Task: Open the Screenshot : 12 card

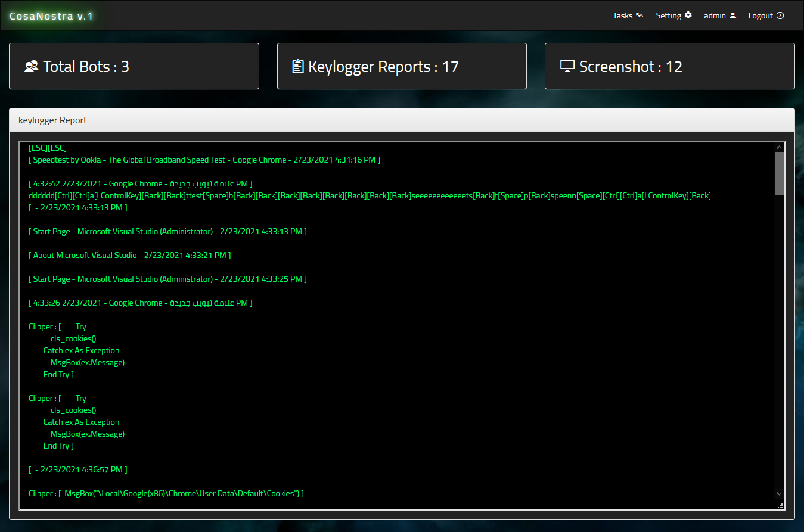Action: click(x=670, y=66)
